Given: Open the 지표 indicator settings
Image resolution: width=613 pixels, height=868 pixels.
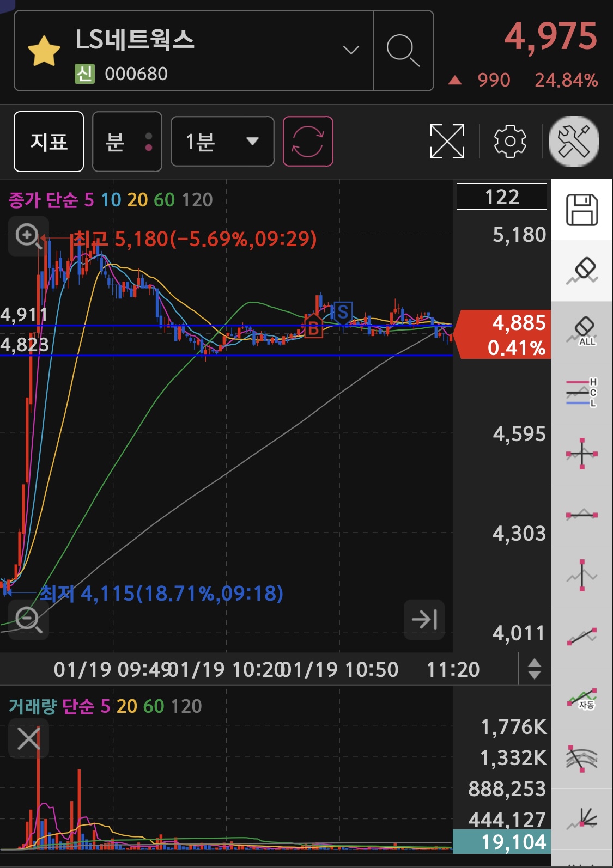Looking at the screenshot, I should coord(48,142).
